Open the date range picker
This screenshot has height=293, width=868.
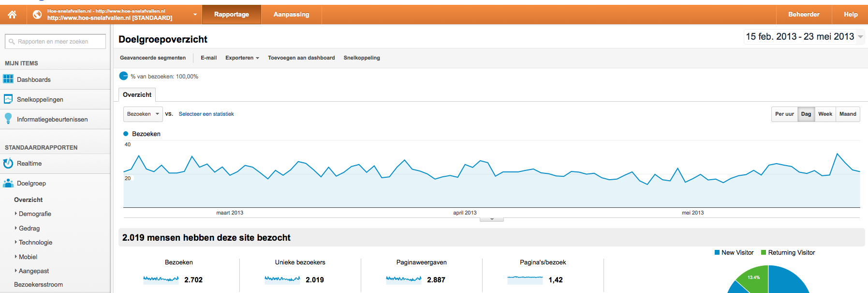coord(804,37)
